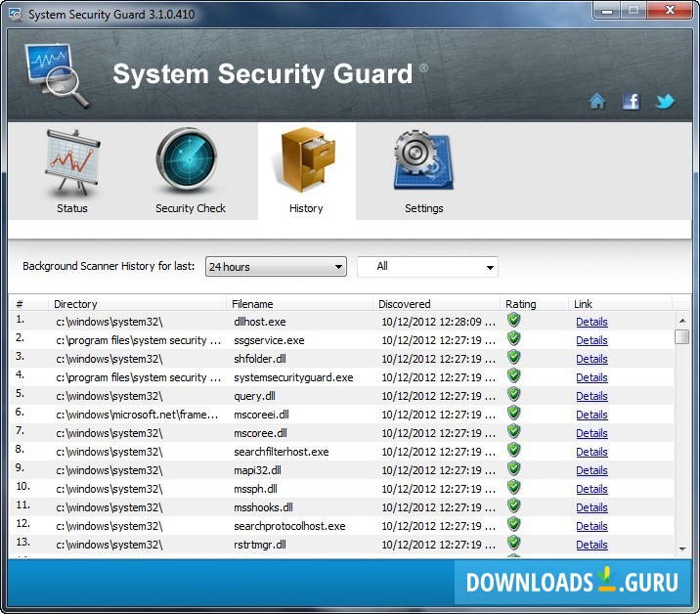Select the History tab label

point(306,208)
